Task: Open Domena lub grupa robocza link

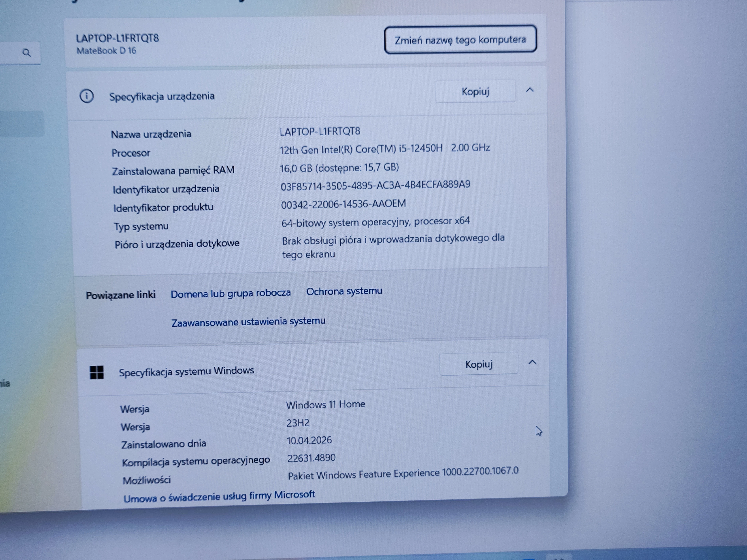Action: tap(230, 293)
